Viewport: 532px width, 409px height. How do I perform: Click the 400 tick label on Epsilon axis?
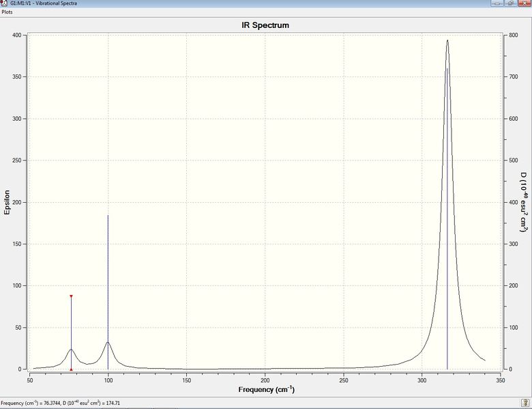coord(16,35)
